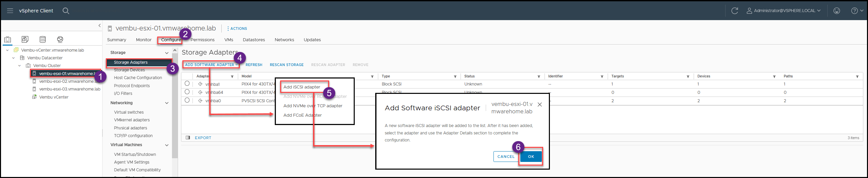
Task: Open Virtual switches
Action: 129,112
